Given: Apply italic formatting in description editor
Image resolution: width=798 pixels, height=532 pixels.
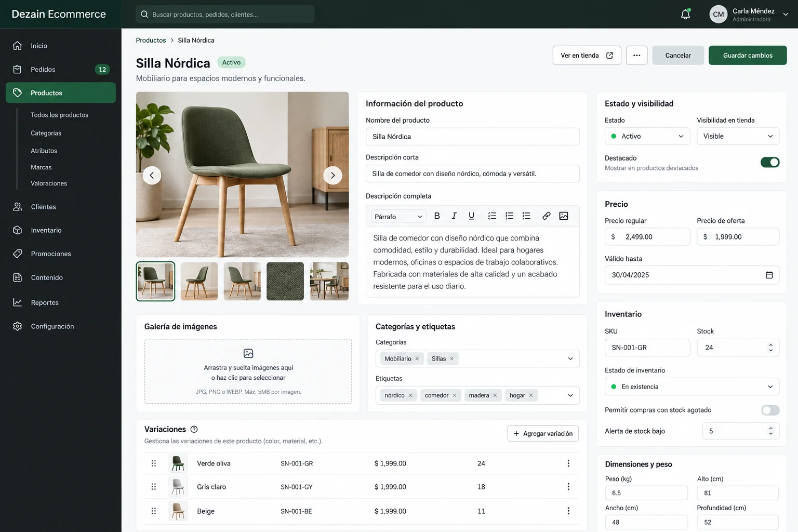Looking at the screenshot, I should pyautogui.click(x=454, y=216).
